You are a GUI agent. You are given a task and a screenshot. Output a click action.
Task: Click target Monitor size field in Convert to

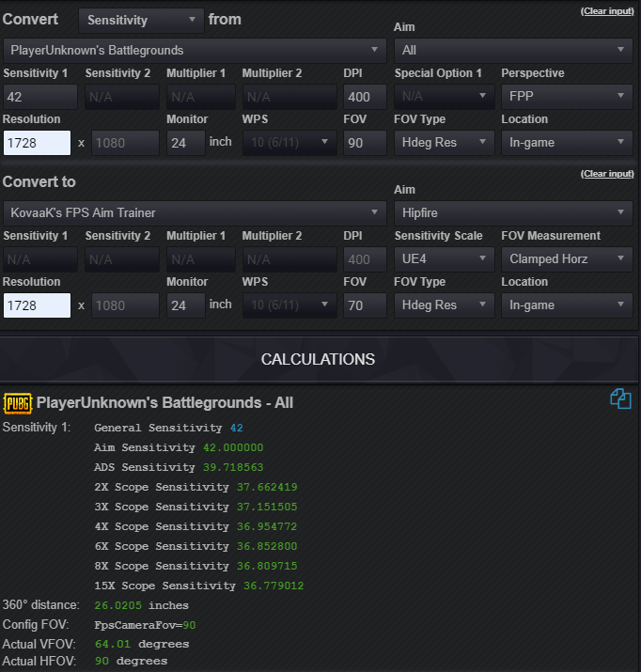[186, 305]
